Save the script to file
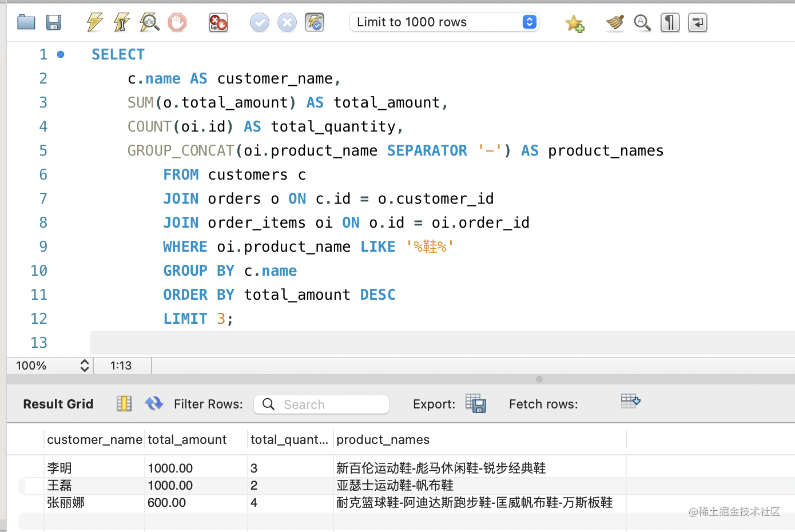The image size is (795, 532). [x=54, y=23]
